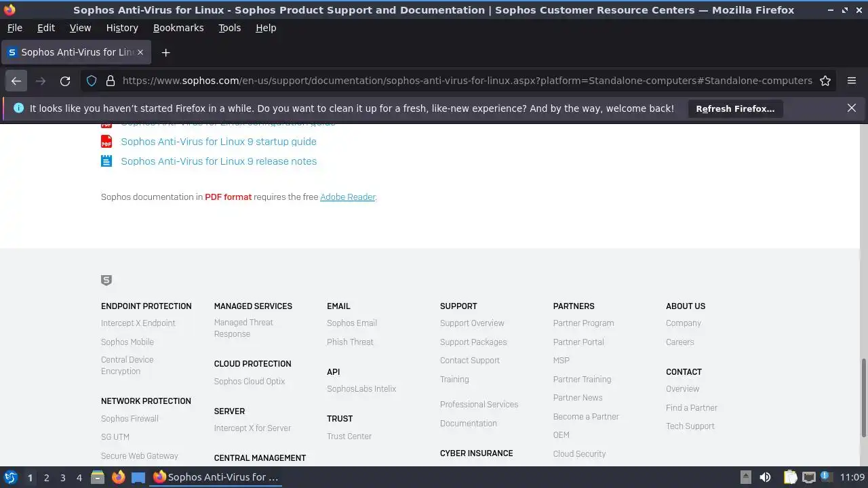868x488 pixels.
Task: Close the Sophos Anti-Virus tab
Action: click(x=140, y=52)
